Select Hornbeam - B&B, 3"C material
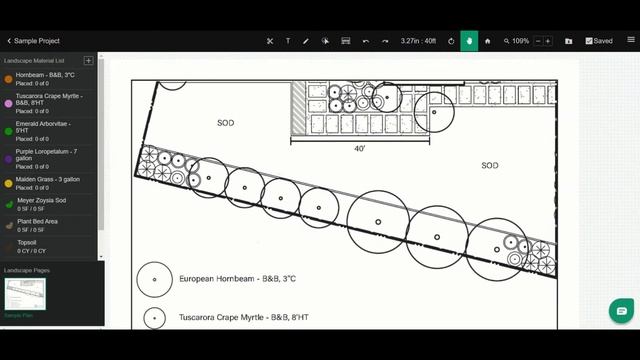 [49, 79]
